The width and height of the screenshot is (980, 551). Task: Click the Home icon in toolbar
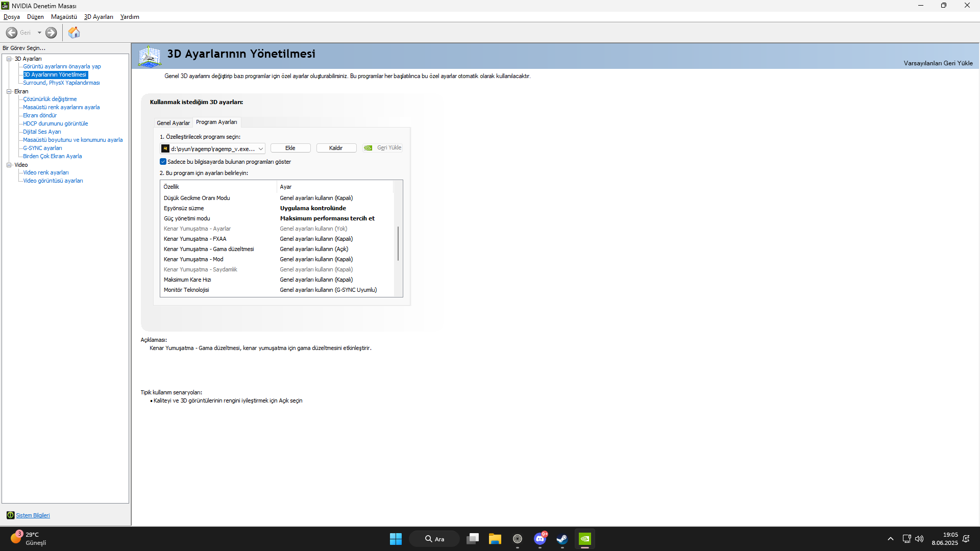pos(74,33)
